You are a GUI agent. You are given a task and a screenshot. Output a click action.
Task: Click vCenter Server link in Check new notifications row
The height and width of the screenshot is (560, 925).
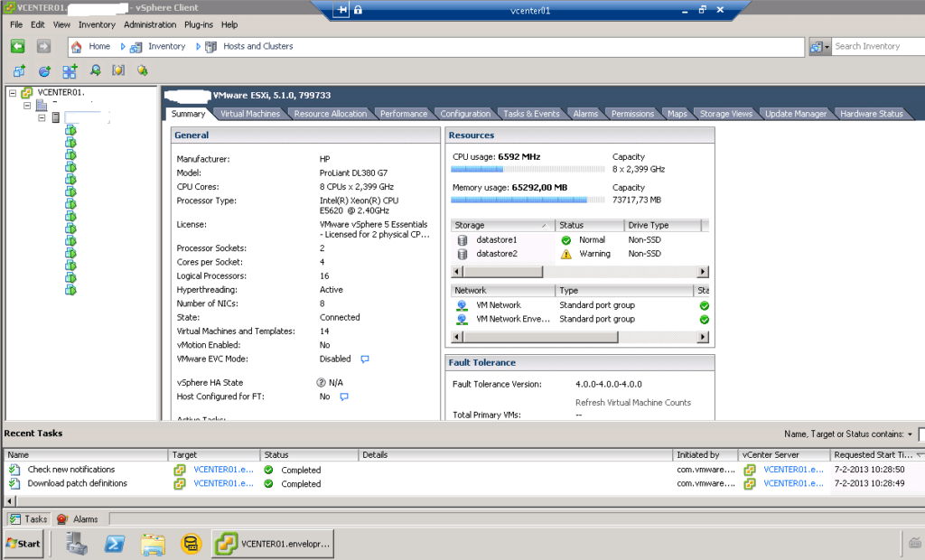pos(793,470)
